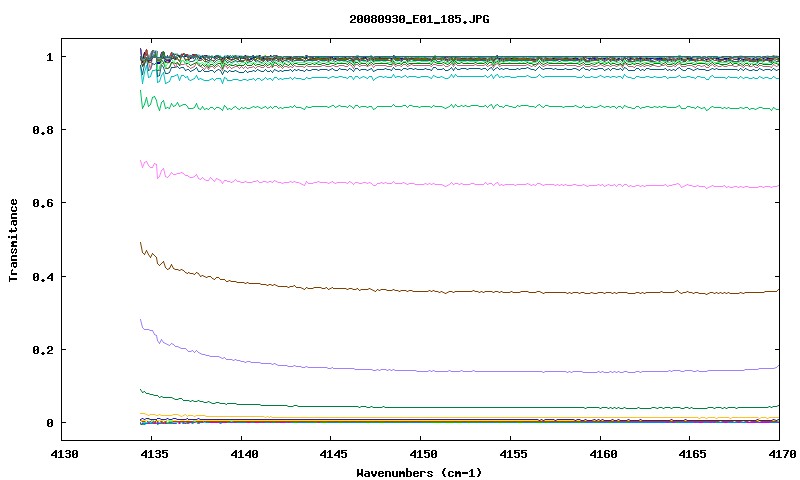800x480 pixels.
Task: Click the brown spectrum curve near 0.36
Action: 459,292
